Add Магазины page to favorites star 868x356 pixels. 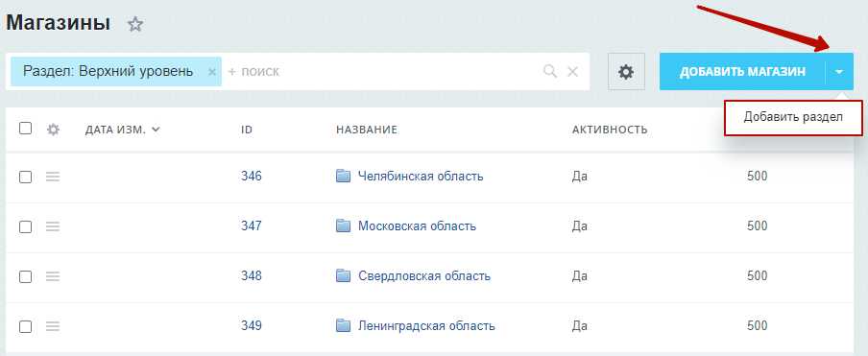click(135, 24)
